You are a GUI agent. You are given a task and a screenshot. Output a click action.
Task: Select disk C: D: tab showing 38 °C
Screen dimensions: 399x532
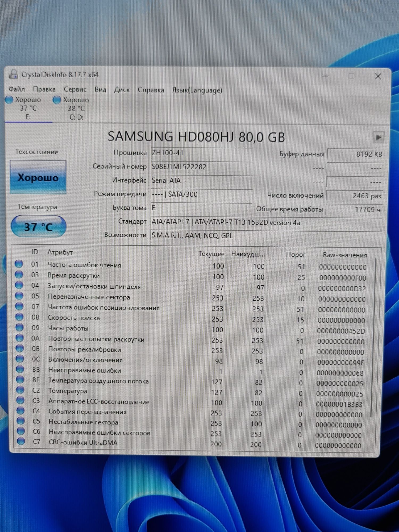point(76,109)
